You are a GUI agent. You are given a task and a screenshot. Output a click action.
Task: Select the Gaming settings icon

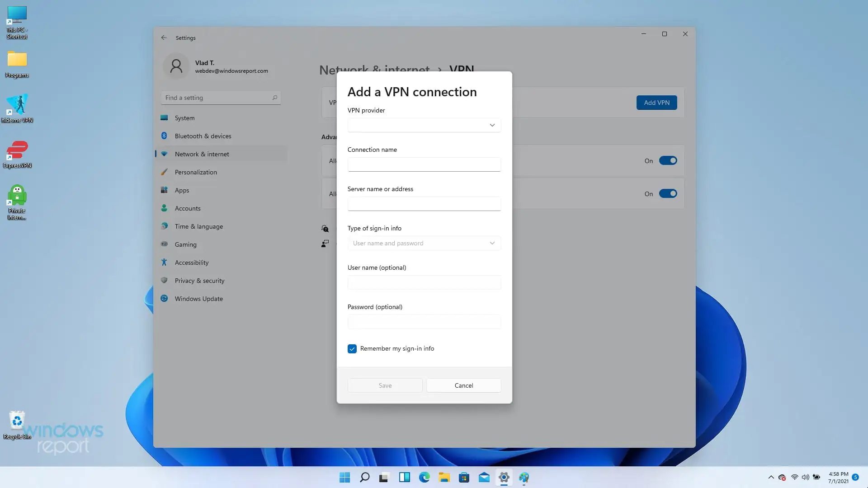tap(164, 244)
